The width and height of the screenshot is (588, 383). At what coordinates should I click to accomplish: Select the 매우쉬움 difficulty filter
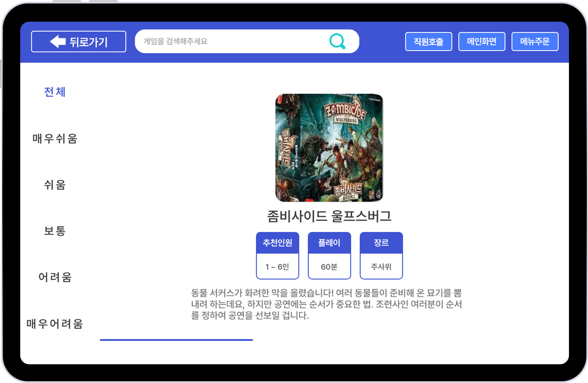point(55,139)
